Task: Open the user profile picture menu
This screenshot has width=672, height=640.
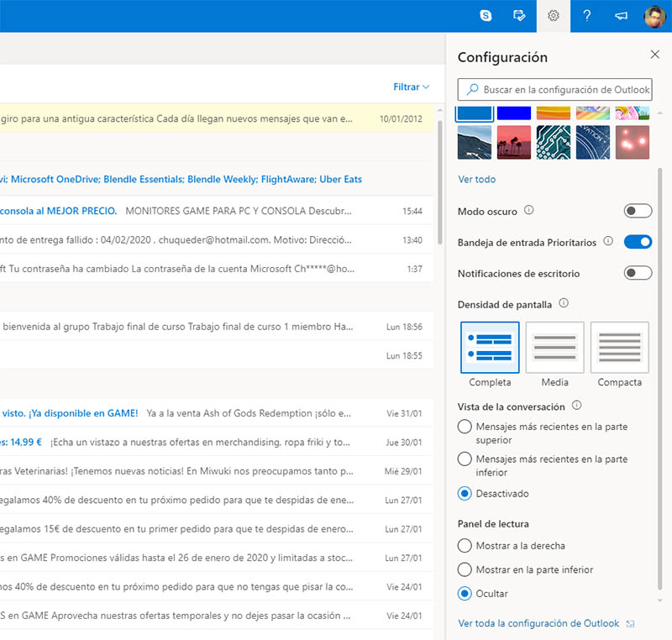Action: tap(655, 16)
